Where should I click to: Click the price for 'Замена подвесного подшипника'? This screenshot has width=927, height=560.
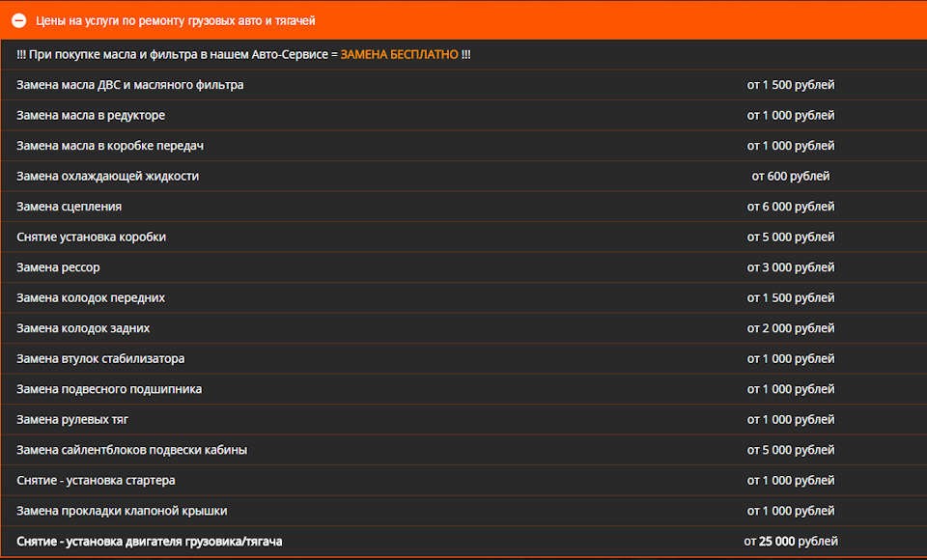[791, 389]
